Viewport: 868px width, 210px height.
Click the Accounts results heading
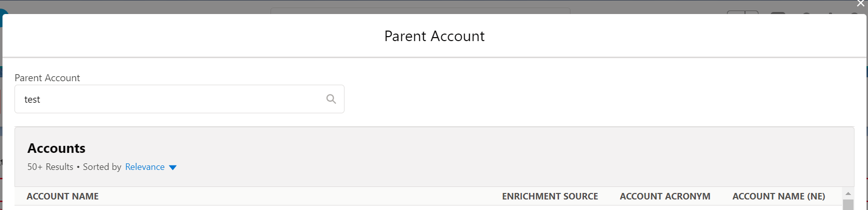56,148
